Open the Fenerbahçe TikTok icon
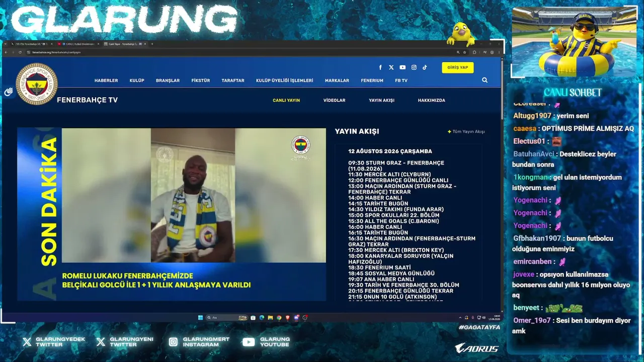This screenshot has width=644, height=362. [425, 67]
